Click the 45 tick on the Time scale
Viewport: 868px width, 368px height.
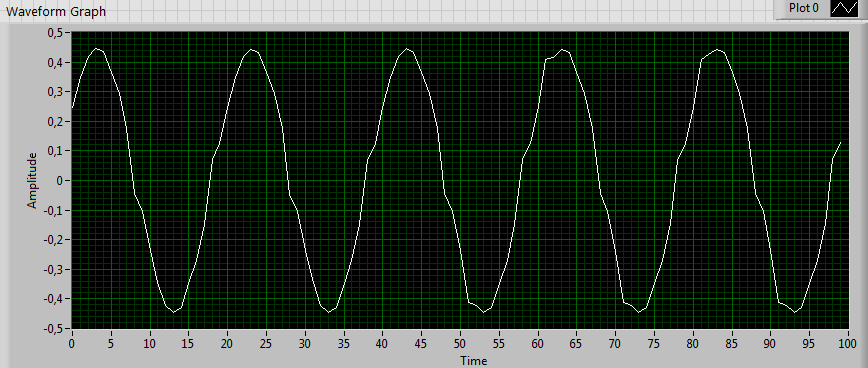coord(421,344)
